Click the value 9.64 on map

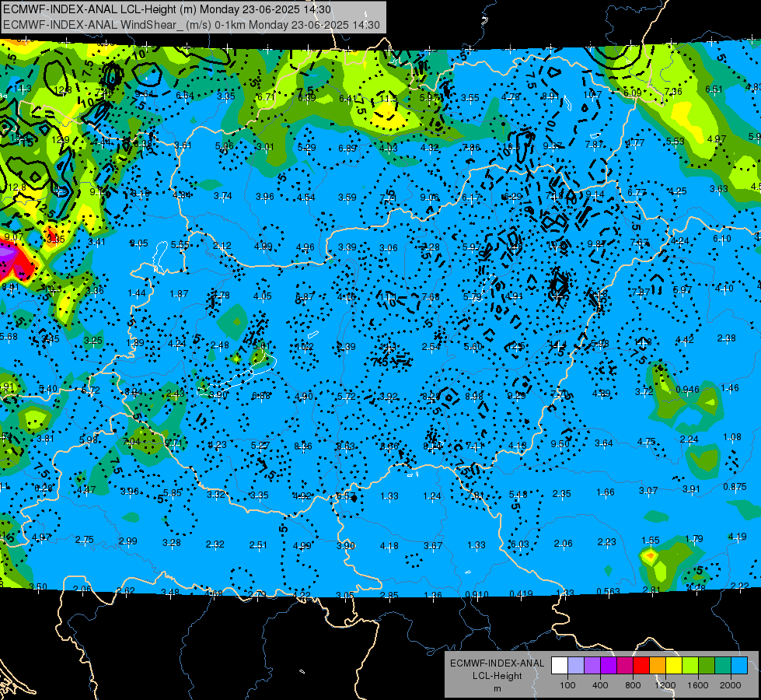click(x=144, y=94)
